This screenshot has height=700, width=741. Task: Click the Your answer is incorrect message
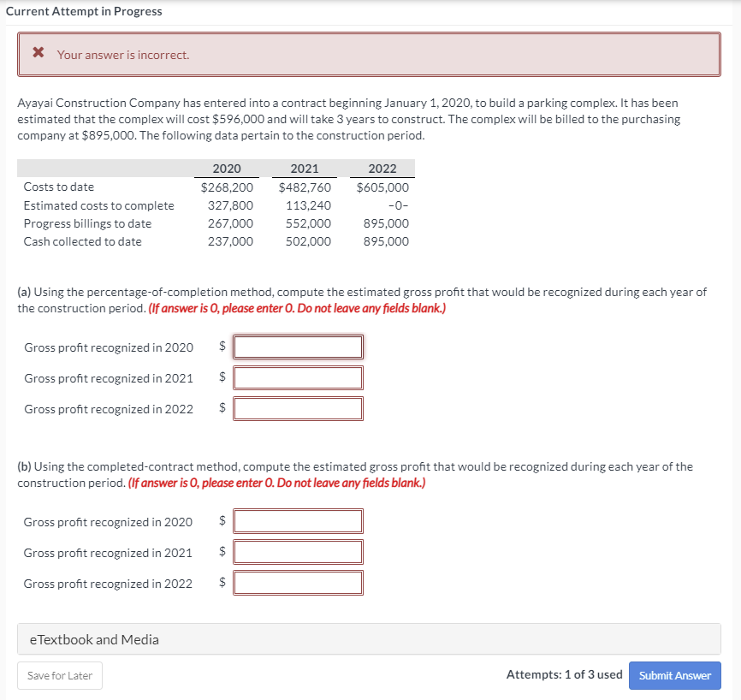(123, 55)
